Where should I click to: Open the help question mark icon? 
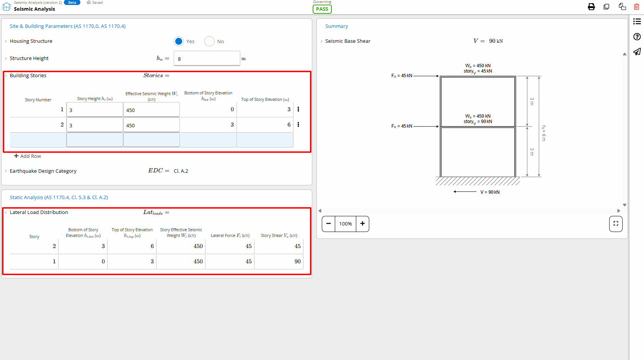[x=637, y=37]
